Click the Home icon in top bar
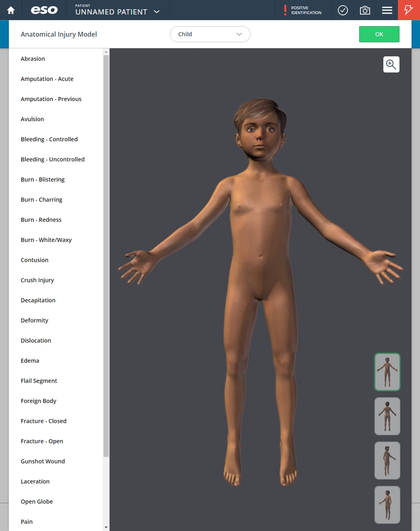This screenshot has height=531, width=420. pyautogui.click(x=11, y=10)
